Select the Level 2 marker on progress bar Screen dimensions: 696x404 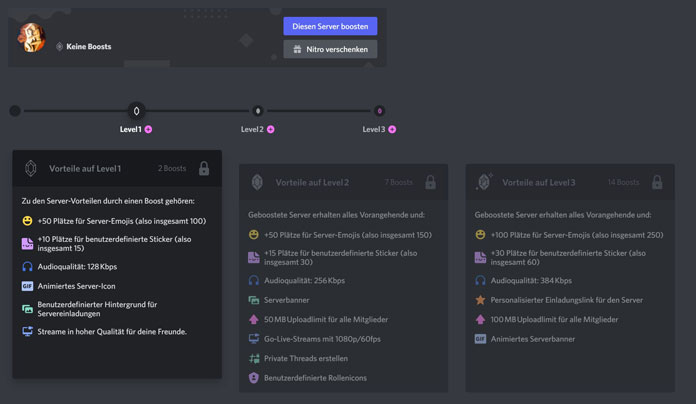(258, 111)
